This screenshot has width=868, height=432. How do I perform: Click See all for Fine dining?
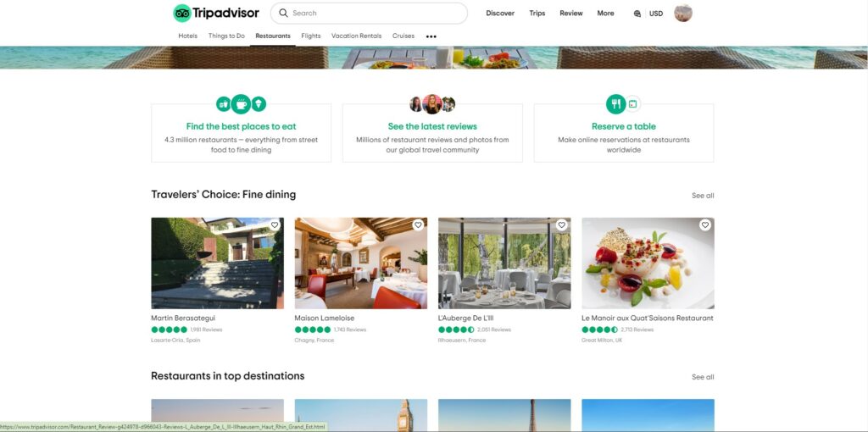[703, 196]
